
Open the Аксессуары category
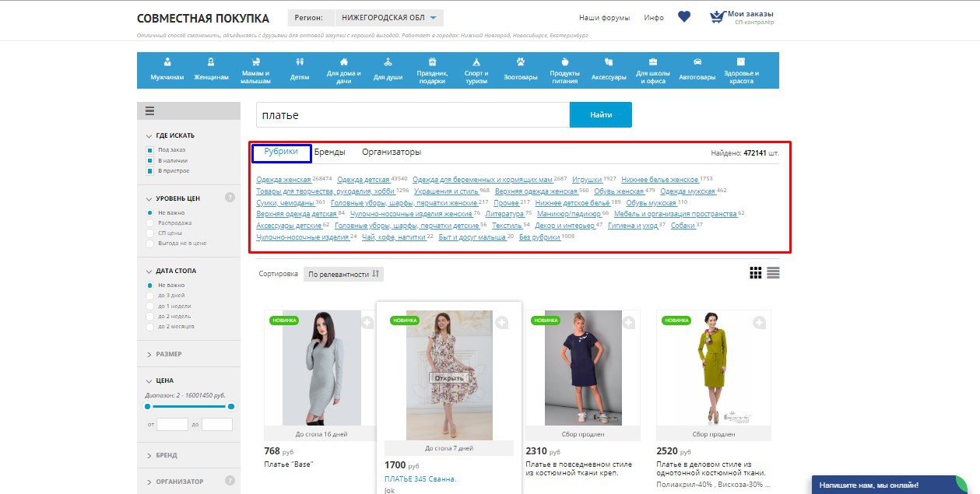point(609,70)
